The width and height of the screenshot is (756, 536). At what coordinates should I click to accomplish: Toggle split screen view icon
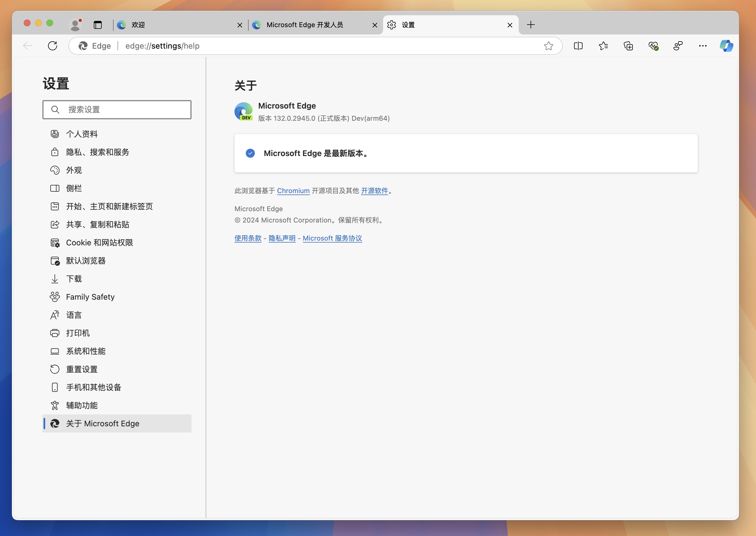pos(578,46)
